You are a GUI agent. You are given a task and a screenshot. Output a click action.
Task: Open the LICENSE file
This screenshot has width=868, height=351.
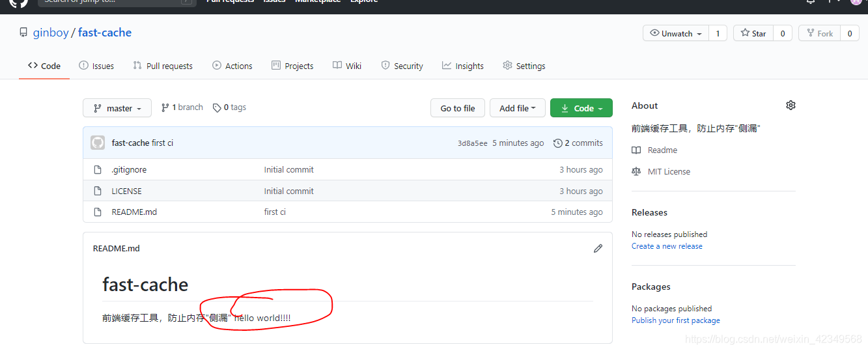point(126,191)
